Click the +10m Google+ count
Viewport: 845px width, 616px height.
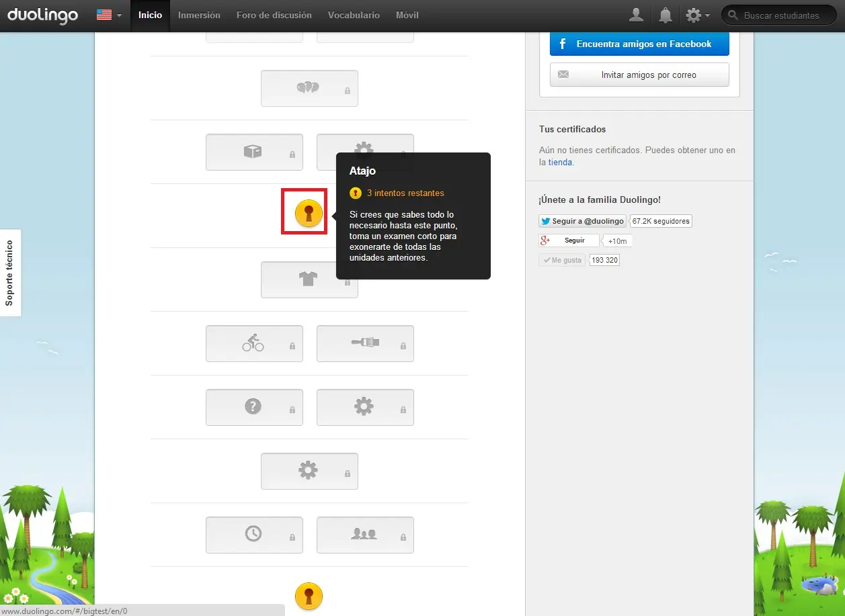[617, 241]
